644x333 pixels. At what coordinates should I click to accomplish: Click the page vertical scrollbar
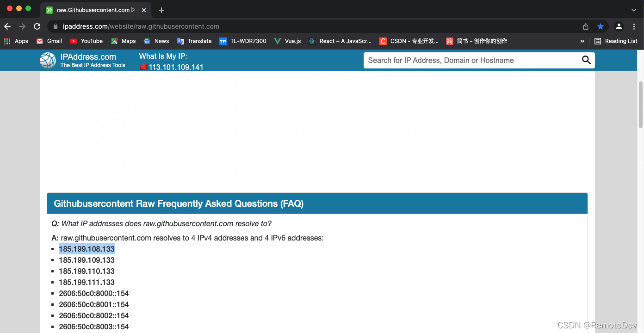641,105
